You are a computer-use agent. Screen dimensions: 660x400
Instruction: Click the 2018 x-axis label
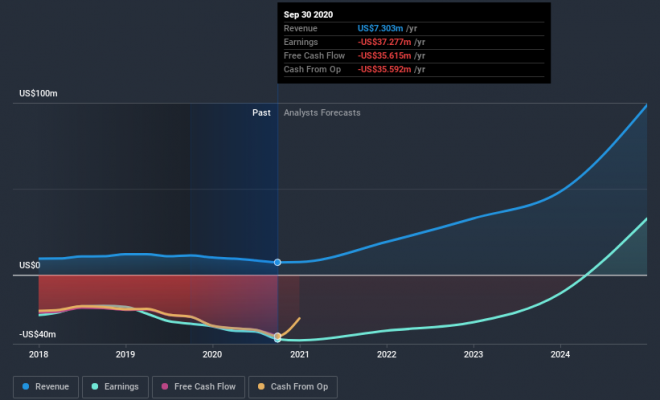[x=39, y=354]
